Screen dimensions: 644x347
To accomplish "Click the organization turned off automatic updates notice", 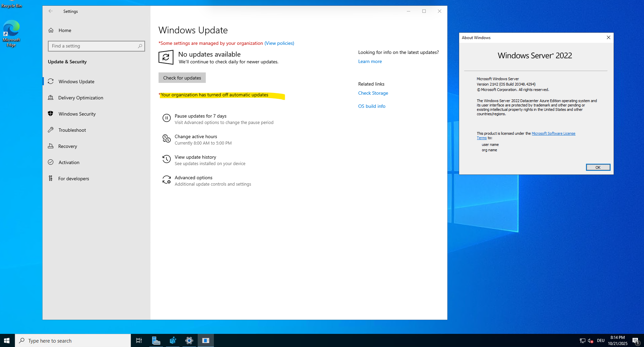I will click(214, 95).
